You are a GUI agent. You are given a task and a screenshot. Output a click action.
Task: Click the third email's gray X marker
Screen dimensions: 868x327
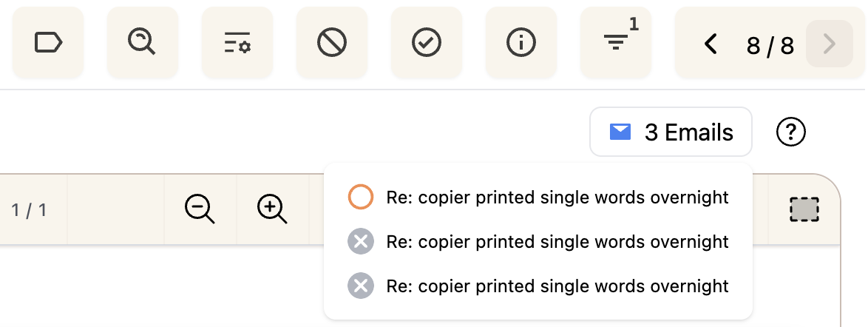coord(361,286)
